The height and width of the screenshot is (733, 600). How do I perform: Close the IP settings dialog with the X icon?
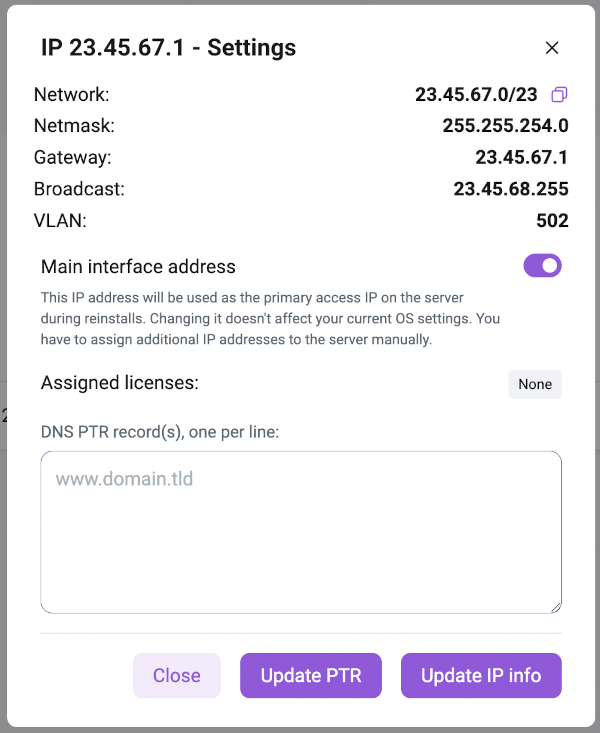[x=551, y=48]
